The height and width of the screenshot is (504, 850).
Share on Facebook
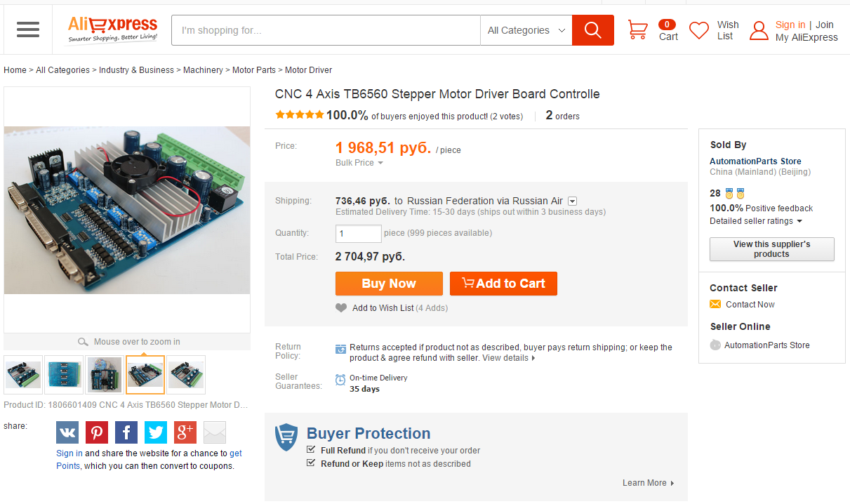tap(126, 432)
